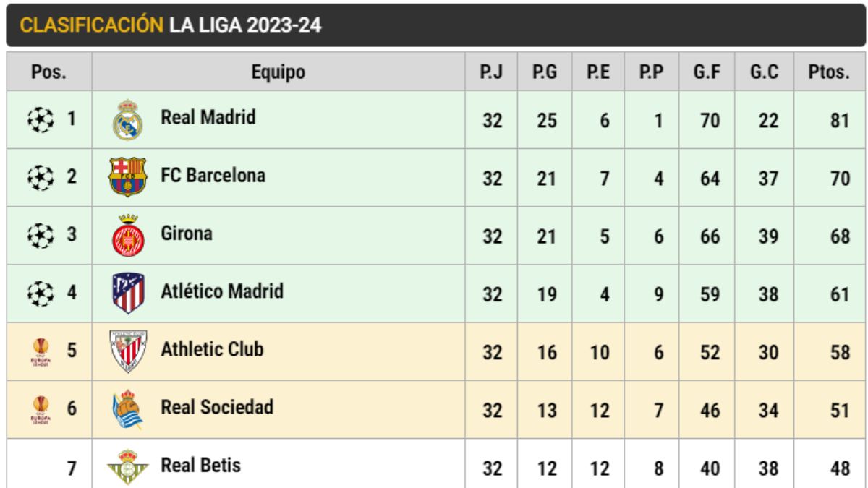Click the FC Barcelona crest icon

pos(128,177)
